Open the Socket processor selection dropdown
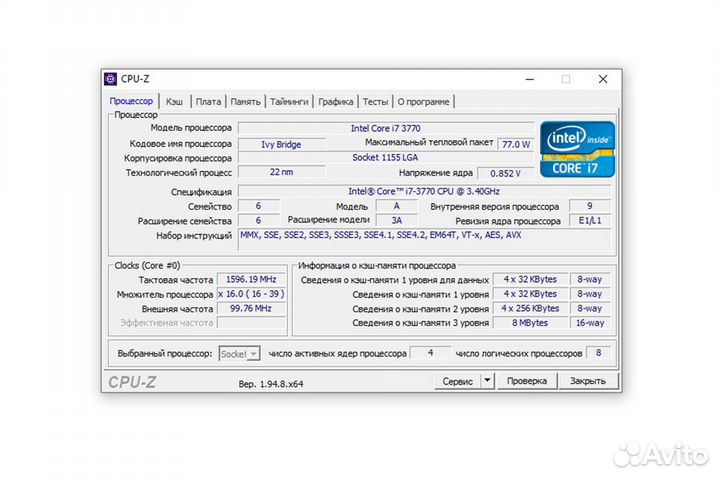 [240, 354]
